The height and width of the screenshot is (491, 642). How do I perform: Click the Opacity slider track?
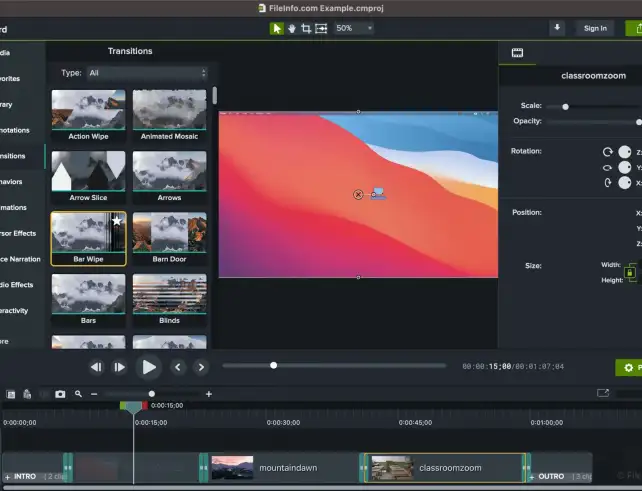[594, 122]
